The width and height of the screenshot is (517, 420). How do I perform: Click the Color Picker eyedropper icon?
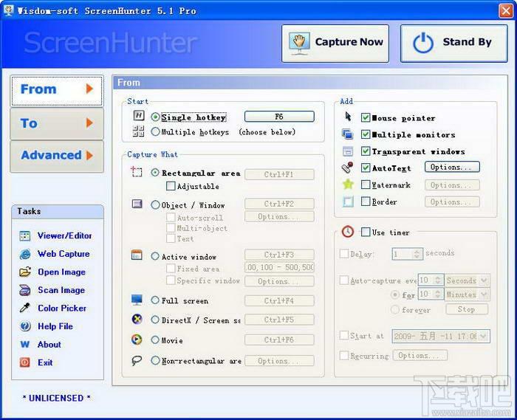point(24,308)
